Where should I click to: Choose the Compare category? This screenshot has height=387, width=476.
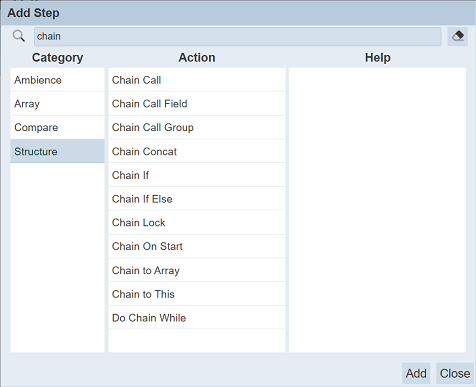coord(57,127)
